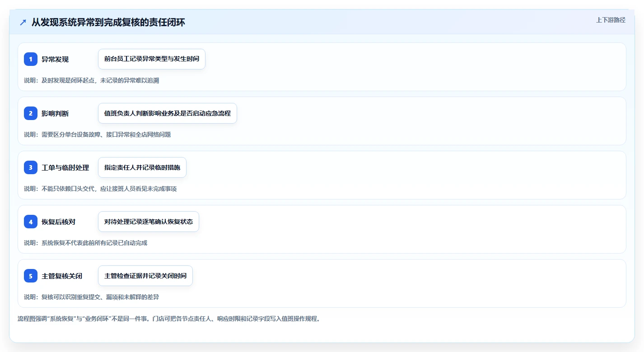Select the 前台员工记录异常类型与发生时间 box
The width and height of the screenshot is (644, 352).
(152, 59)
